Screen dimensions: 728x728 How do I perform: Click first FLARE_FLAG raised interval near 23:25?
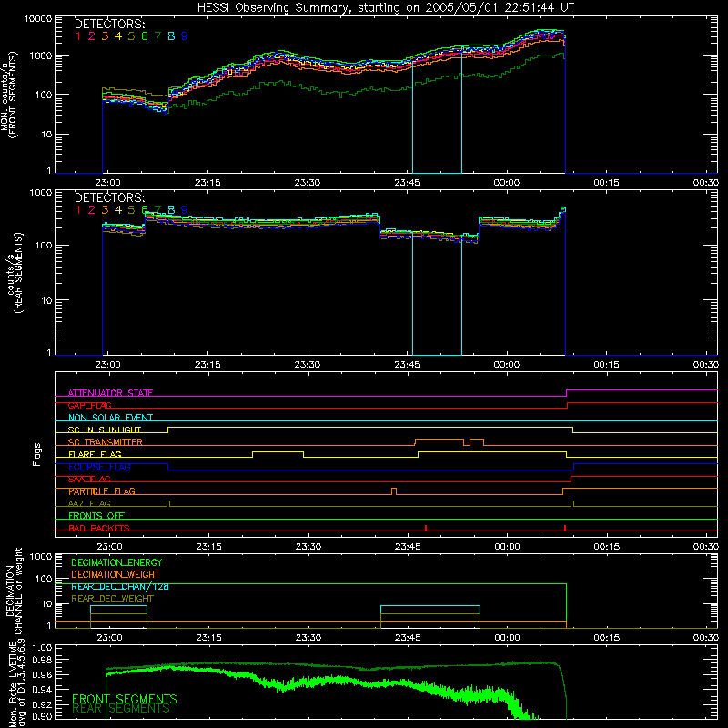pos(278,454)
